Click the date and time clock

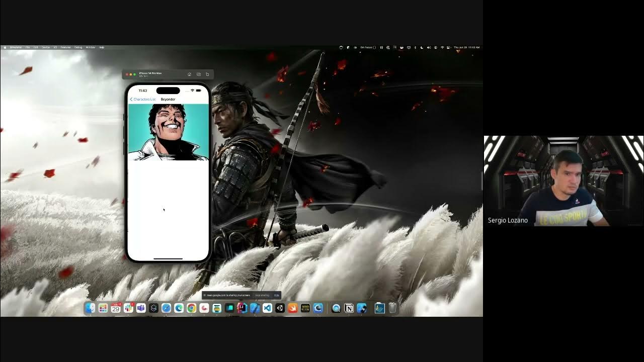[x=466, y=47]
